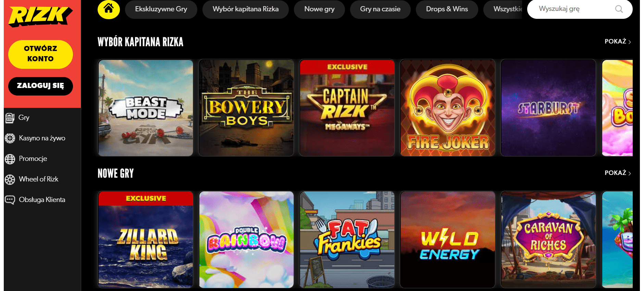Expand Wybór Kapitana Rizka with Pokaż
644x291 pixels.
coord(618,41)
